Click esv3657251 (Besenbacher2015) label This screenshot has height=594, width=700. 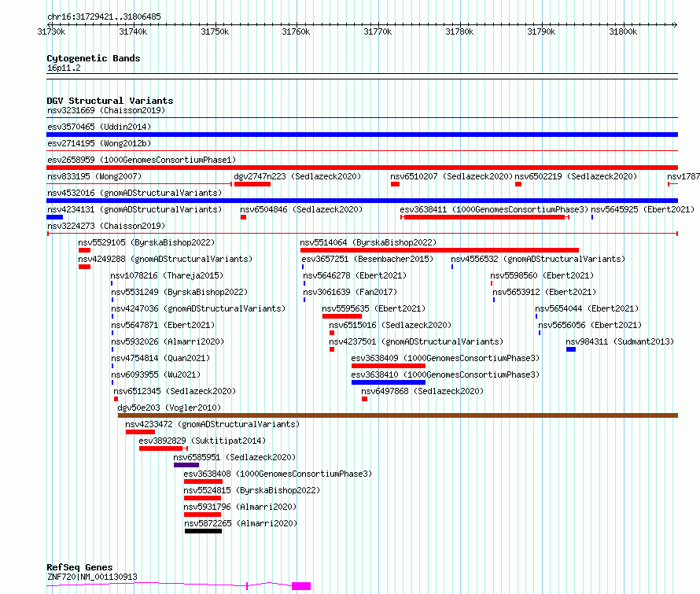coord(367,259)
